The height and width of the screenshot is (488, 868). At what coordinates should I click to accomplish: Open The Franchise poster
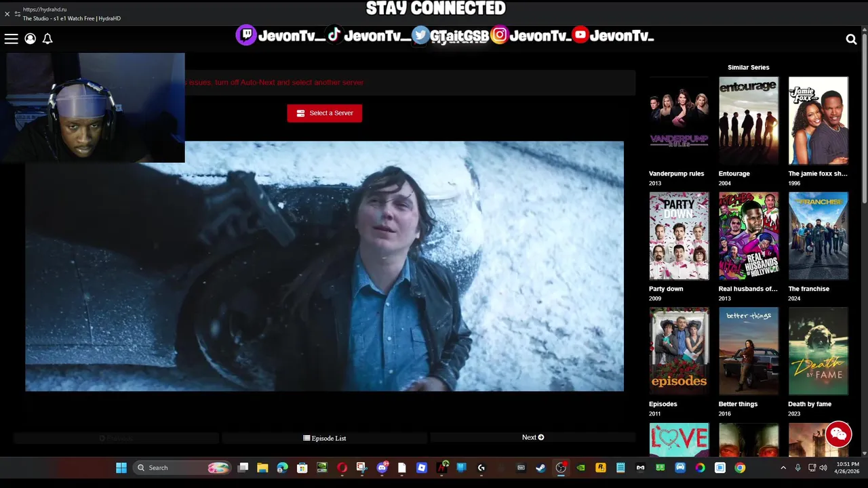(818, 235)
